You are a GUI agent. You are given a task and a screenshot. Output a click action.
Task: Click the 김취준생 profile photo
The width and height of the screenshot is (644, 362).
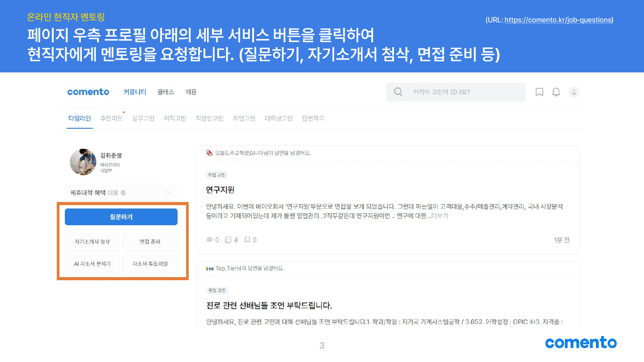pos(83,162)
